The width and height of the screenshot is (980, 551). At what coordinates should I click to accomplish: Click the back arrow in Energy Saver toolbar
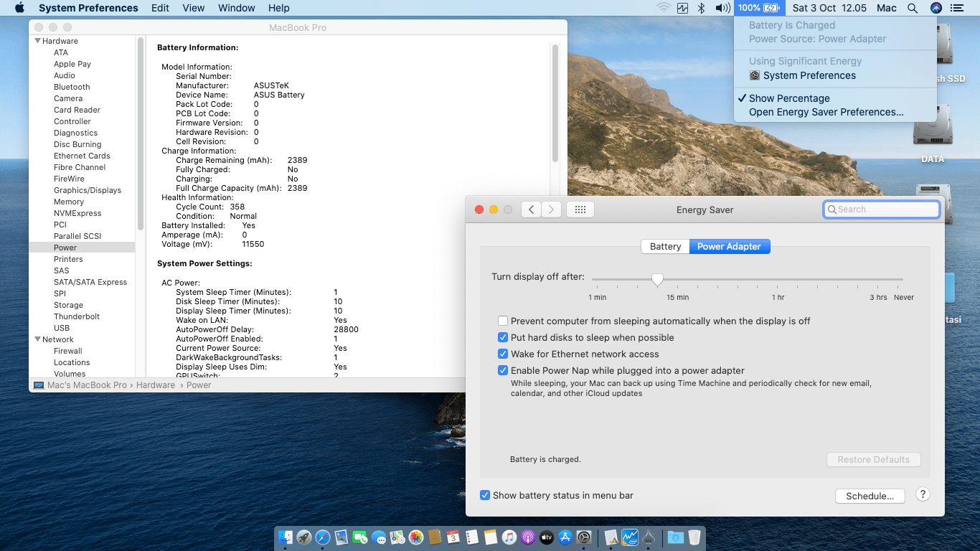point(531,209)
